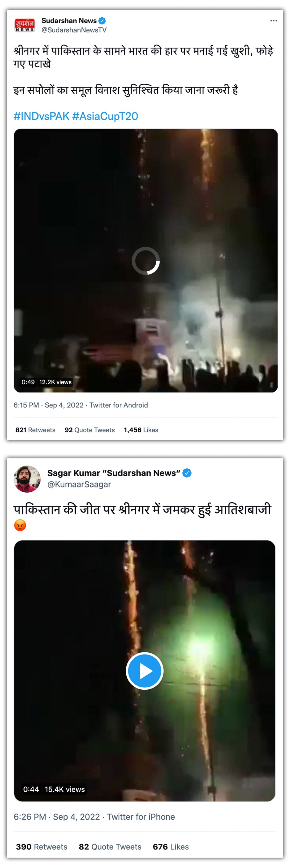290x868 pixels.
Task: Open the @KumaarSaagar handle link
Action: tap(79, 485)
